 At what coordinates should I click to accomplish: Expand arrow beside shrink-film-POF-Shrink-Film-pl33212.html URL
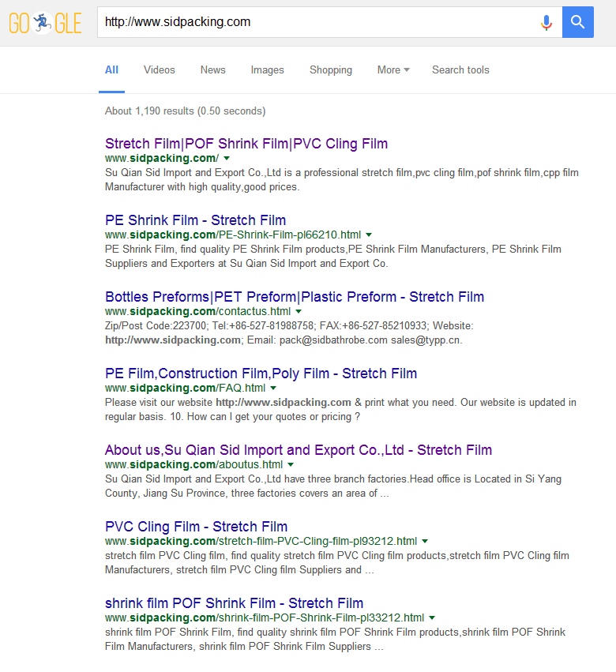click(x=432, y=618)
